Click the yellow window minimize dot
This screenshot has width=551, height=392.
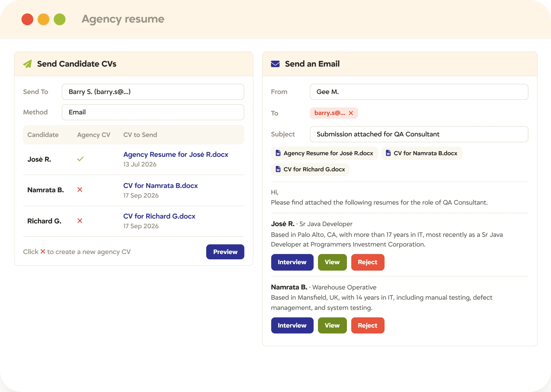[x=43, y=19]
